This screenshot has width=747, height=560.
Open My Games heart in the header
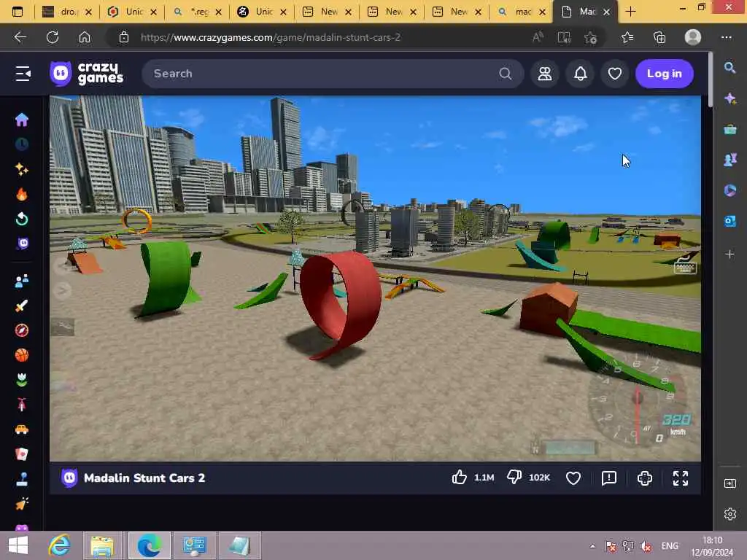coord(614,74)
